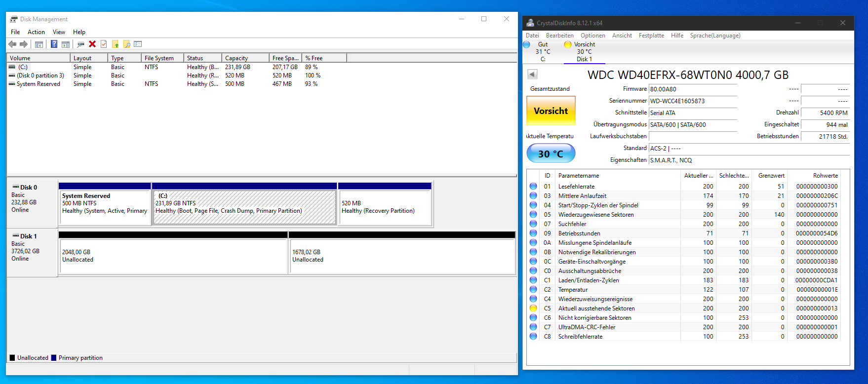The height and width of the screenshot is (384, 868).
Task: Open the View menu in Disk Management
Action: tap(59, 32)
